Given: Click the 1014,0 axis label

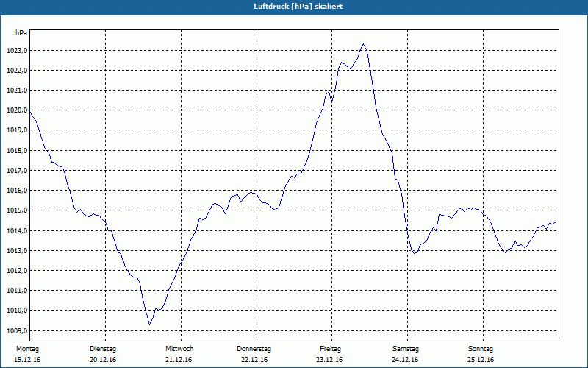Looking at the screenshot, I should point(16,230).
